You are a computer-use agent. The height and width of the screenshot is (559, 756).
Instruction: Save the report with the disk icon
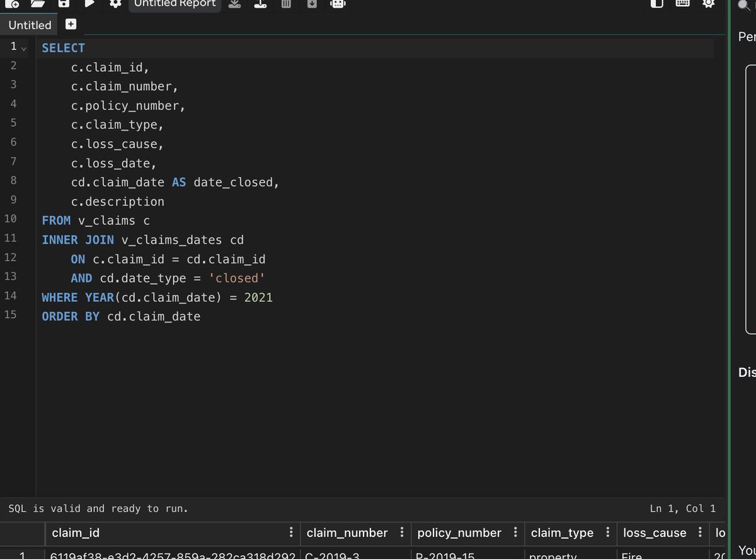click(x=64, y=4)
